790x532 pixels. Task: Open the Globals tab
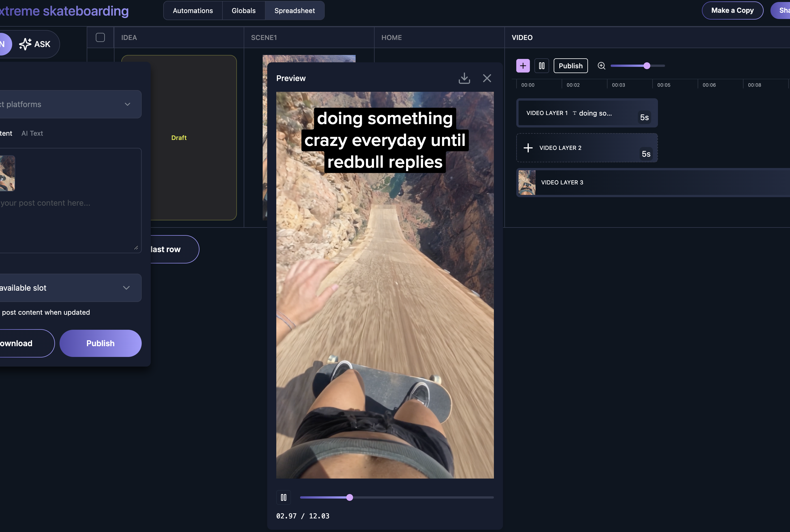click(244, 10)
